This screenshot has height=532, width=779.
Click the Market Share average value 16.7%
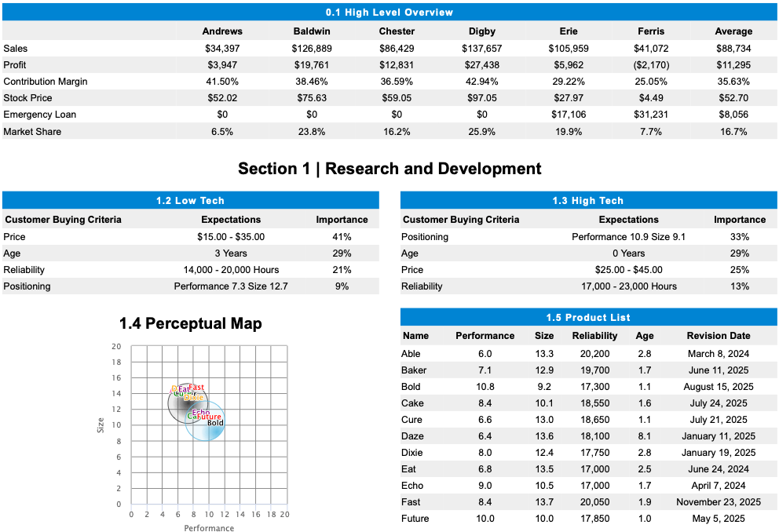733,131
